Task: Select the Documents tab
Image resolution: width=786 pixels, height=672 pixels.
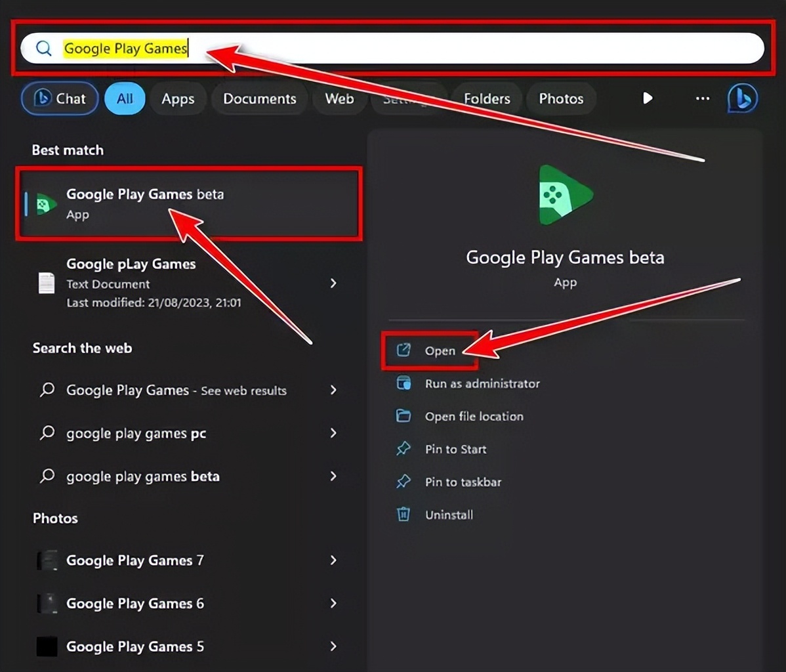Action: [x=259, y=98]
